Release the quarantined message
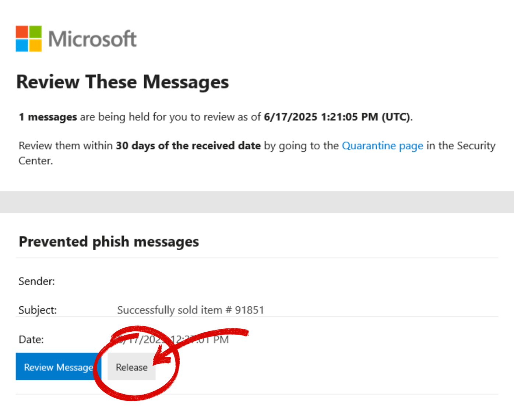Image resolution: width=514 pixels, height=420 pixels. click(x=131, y=367)
